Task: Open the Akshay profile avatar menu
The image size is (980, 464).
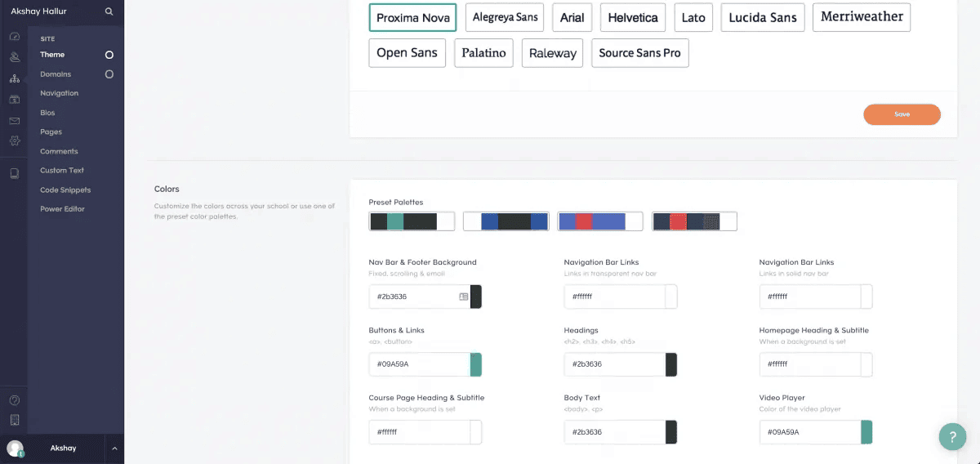Action: pyautogui.click(x=15, y=448)
